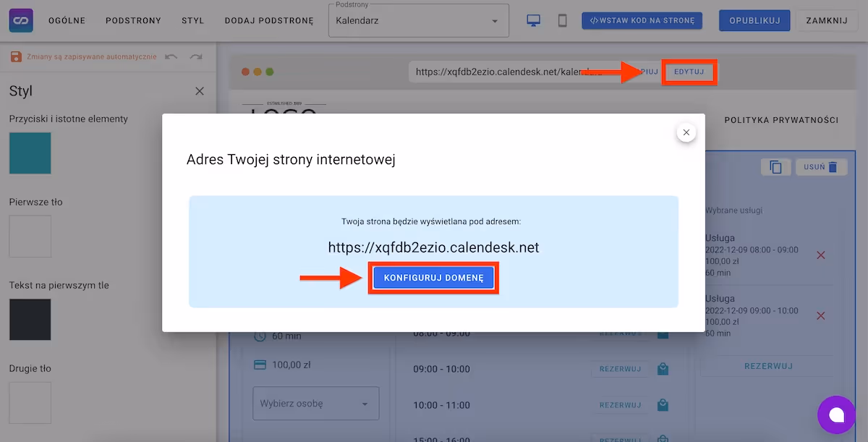Click the Edytuj URL button

[689, 72]
